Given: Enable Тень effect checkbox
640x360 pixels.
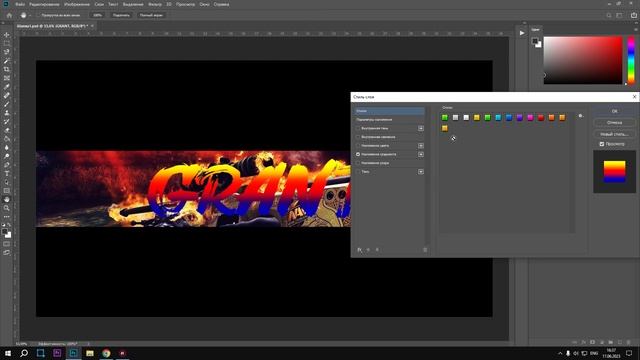Looking at the screenshot, I should 358,172.
